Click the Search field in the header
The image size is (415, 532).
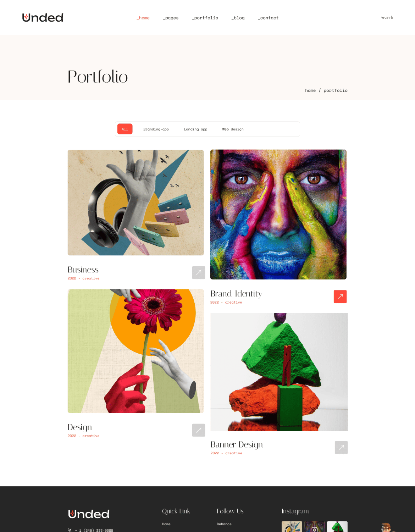click(x=387, y=18)
